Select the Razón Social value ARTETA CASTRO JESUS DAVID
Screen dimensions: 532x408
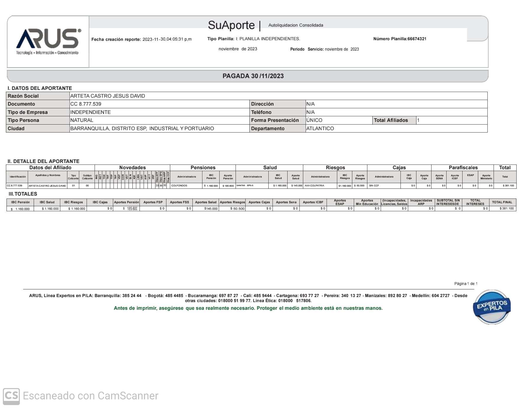[x=108, y=96]
